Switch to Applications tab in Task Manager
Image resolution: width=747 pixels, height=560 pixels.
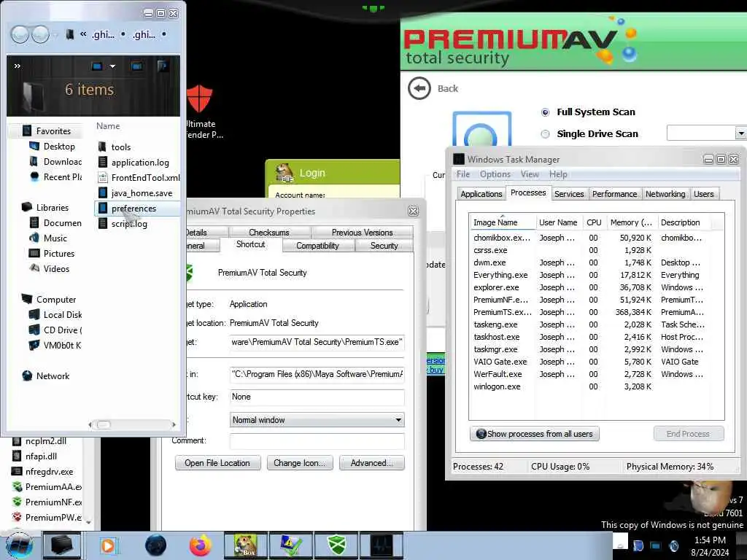481,194
